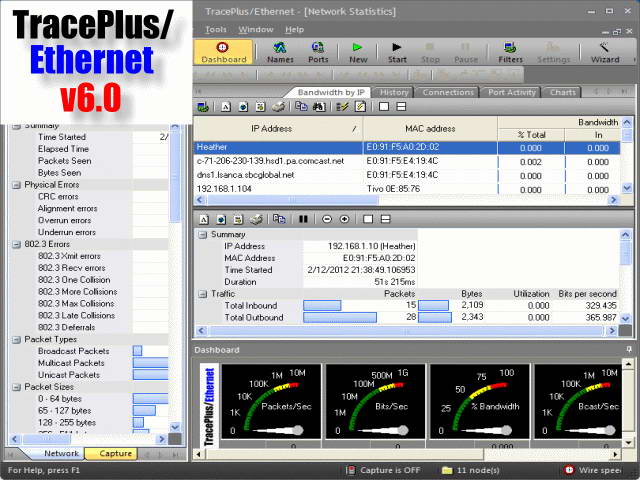
Task: Click the copy icon in IP toolbar
Action: coord(301,107)
